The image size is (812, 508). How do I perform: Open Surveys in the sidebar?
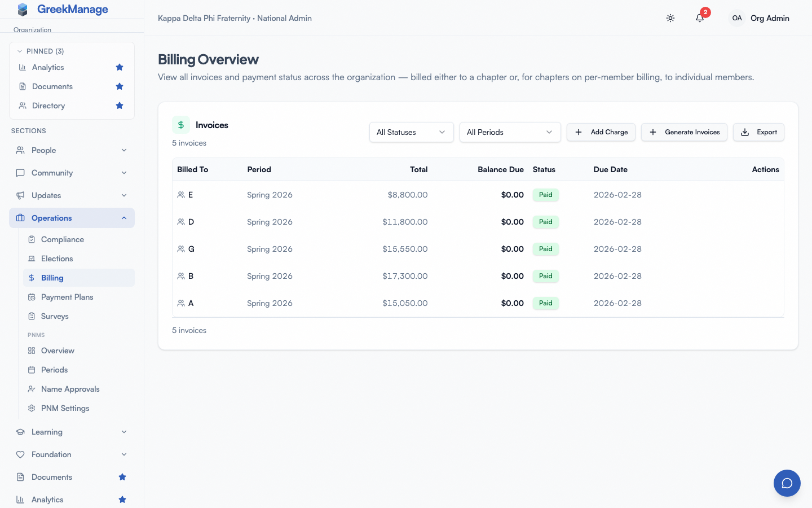click(x=79, y=316)
